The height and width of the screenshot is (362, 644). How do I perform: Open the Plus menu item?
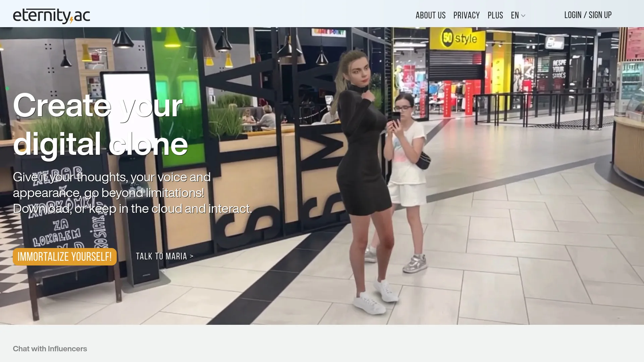coord(495,15)
